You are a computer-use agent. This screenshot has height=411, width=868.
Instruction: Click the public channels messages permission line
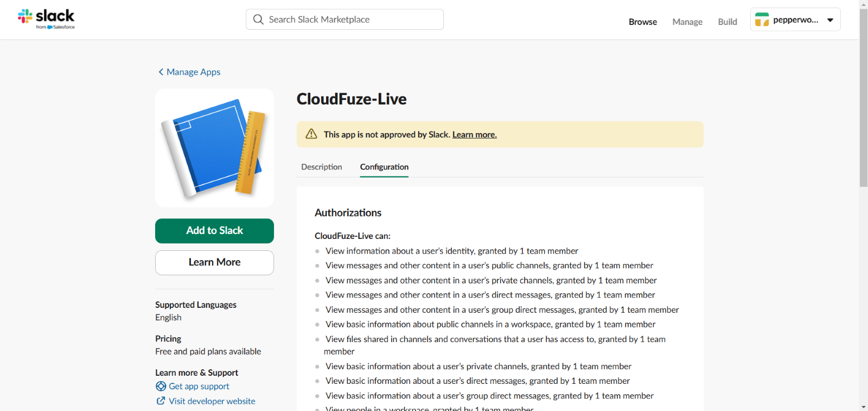click(489, 265)
